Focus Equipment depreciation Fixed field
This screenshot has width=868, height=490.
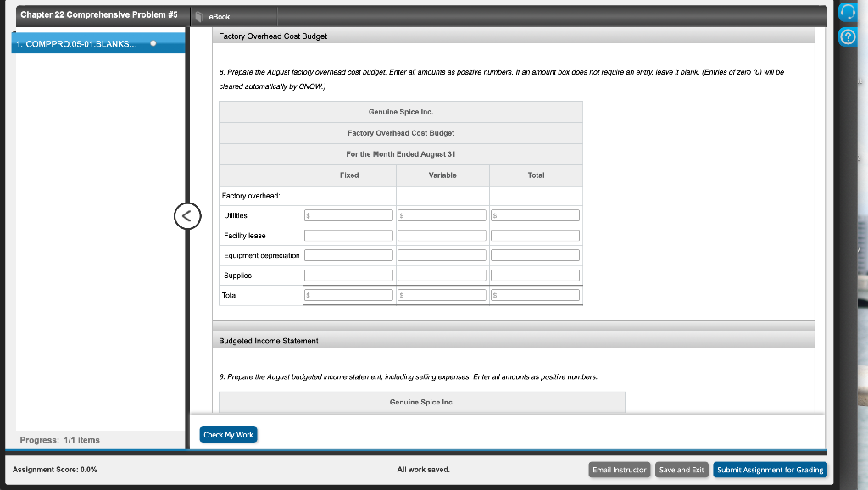pyautogui.click(x=348, y=255)
